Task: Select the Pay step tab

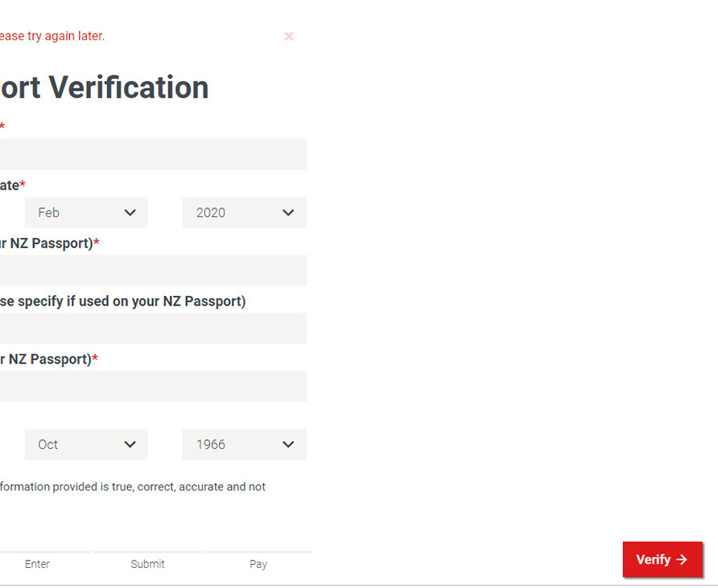Action: click(258, 564)
